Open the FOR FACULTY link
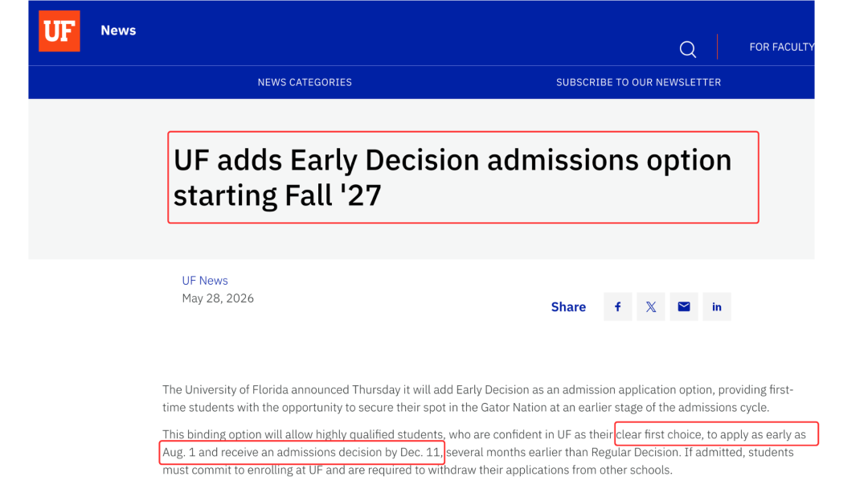Screen dimensions: 868x489 [x=782, y=47]
